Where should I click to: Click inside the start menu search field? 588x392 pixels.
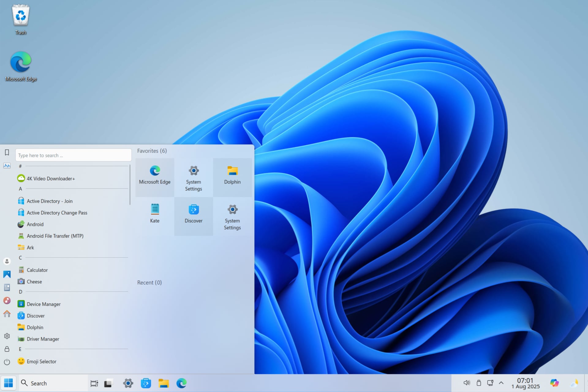(73, 155)
